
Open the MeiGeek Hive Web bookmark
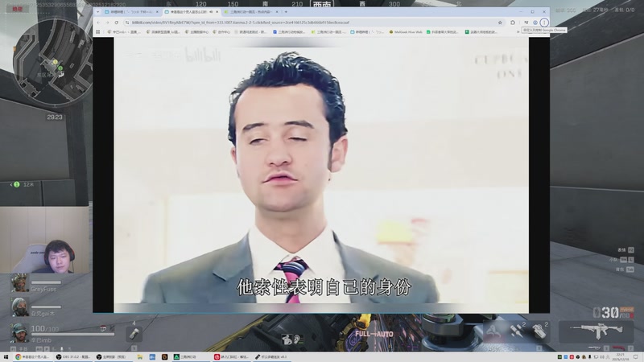(406, 31)
